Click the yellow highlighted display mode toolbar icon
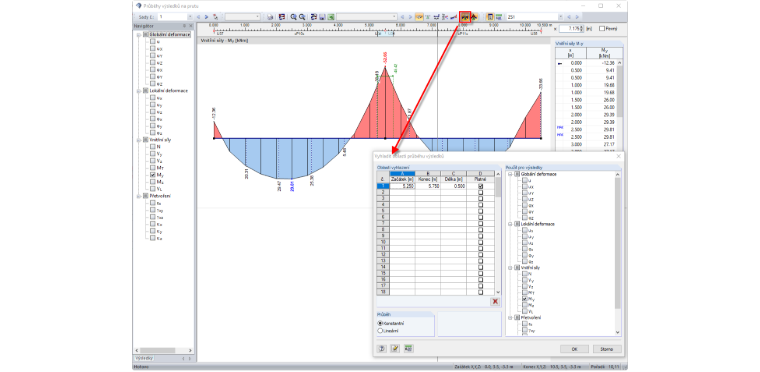 (x=419, y=17)
